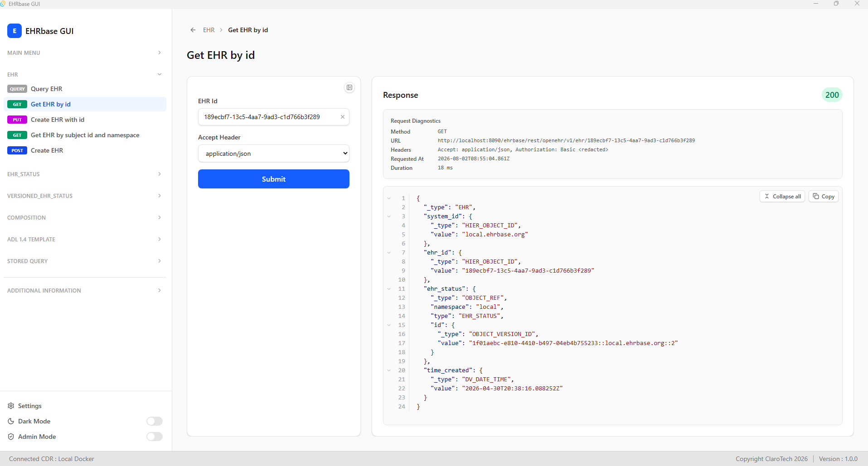868x466 pixels.
Task: Click the EHRbase GUI title bar app icon
Action: (3, 4)
